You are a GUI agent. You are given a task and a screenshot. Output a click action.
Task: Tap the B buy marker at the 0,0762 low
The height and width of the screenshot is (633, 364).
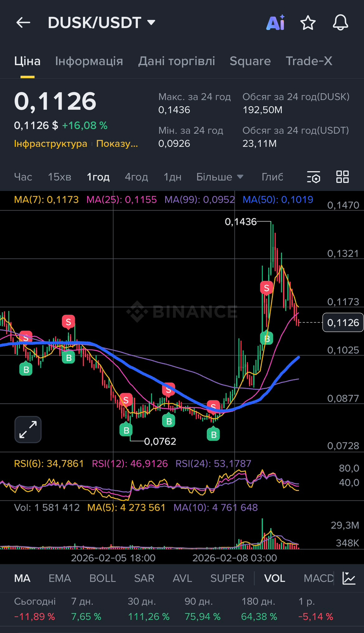[x=126, y=429]
